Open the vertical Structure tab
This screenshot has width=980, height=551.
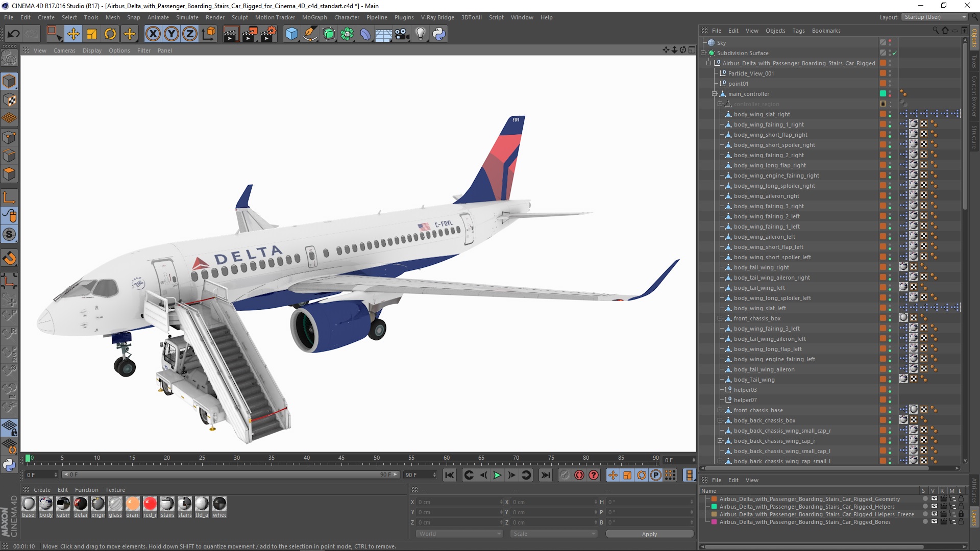(x=974, y=137)
